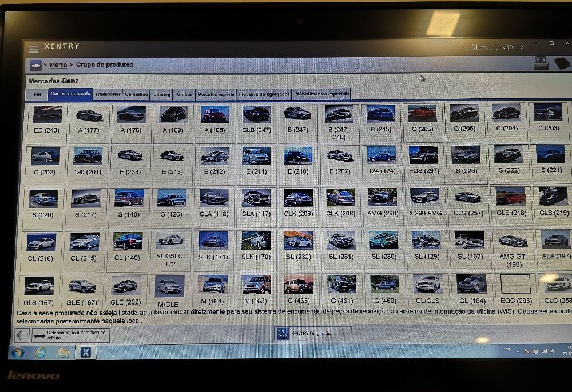Image resolution: width=572 pixels, height=392 pixels.
Task: Open the Veículos esporte tab
Action: [x=216, y=94]
